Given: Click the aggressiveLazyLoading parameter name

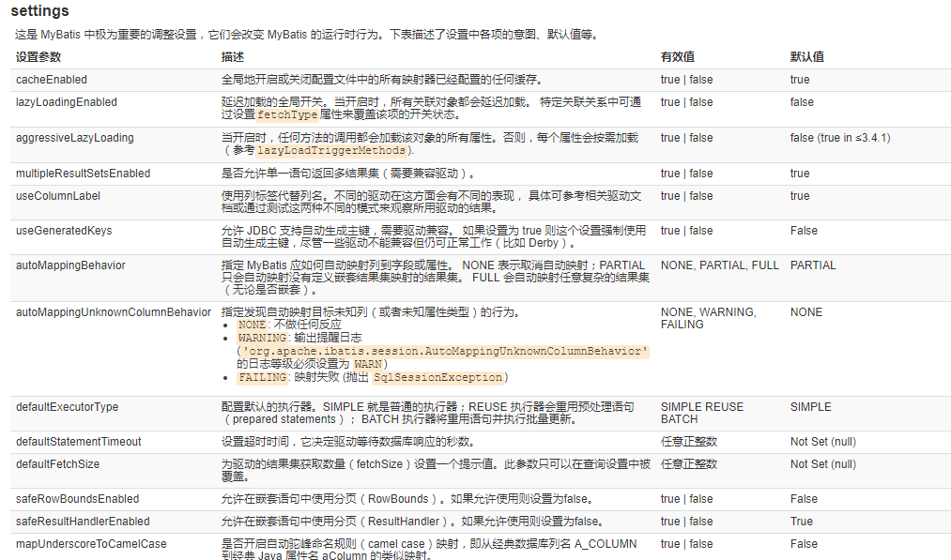Looking at the screenshot, I should tap(74, 138).
